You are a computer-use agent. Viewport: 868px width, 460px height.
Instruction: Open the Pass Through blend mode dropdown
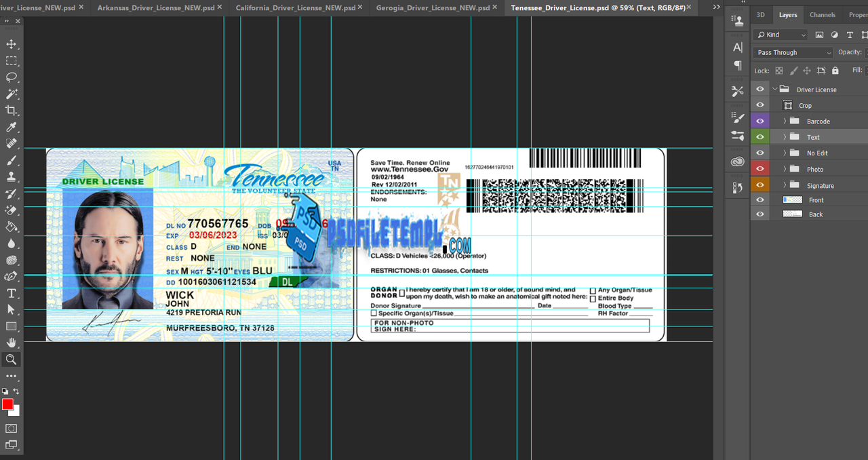(x=793, y=52)
